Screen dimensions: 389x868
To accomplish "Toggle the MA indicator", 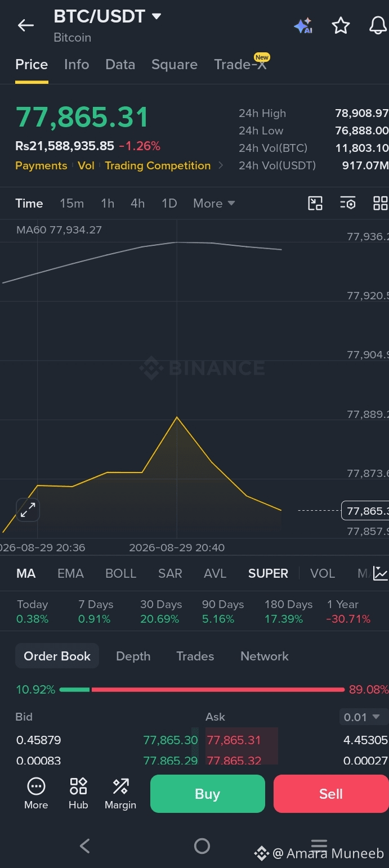I will (x=26, y=573).
